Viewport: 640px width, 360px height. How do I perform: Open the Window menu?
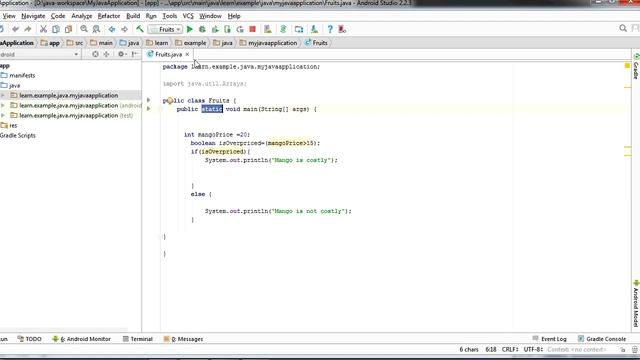click(210, 16)
